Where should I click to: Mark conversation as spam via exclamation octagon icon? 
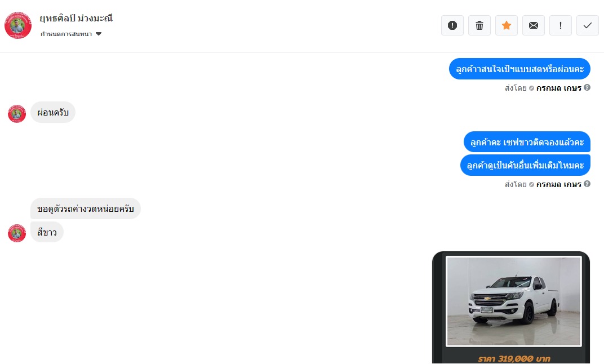click(x=452, y=25)
